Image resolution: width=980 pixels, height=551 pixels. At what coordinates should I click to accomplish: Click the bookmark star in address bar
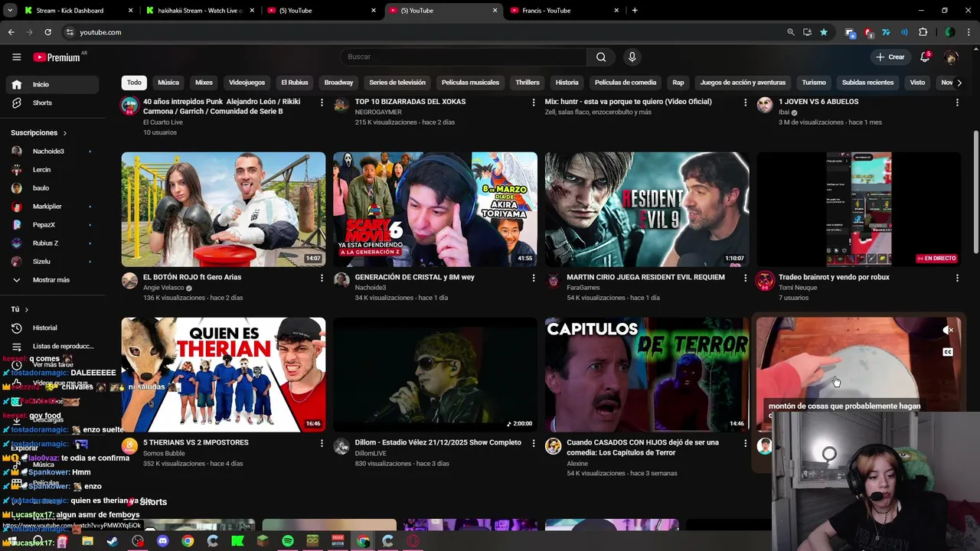pyautogui.click(x=823, y=32)
